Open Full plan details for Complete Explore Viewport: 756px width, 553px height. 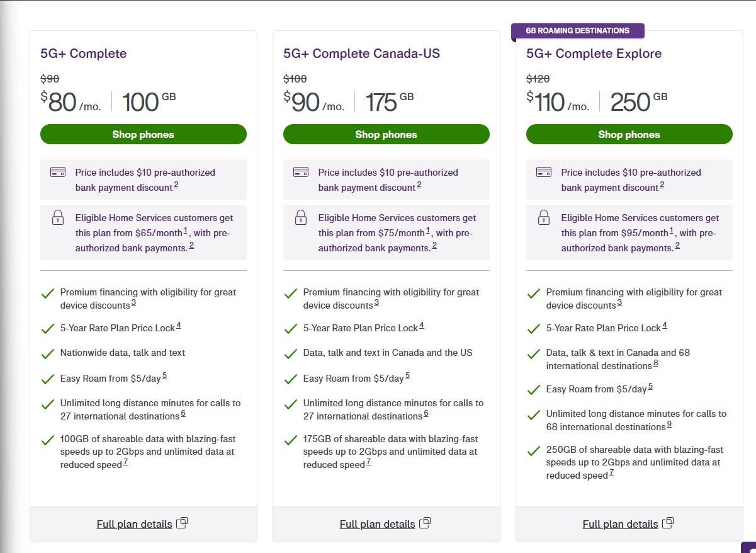620,523
